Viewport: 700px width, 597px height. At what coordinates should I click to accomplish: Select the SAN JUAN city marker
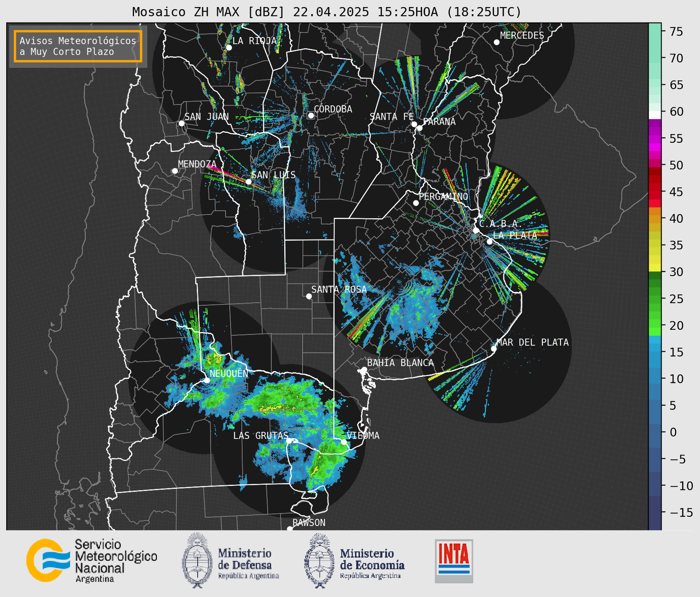[181, 123]
